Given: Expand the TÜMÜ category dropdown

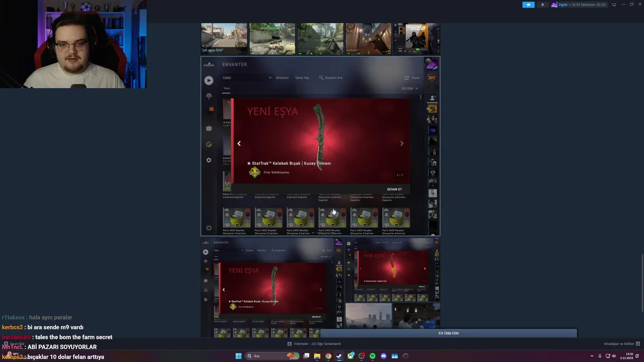Looking at the screenshot, I should [247, 78].
